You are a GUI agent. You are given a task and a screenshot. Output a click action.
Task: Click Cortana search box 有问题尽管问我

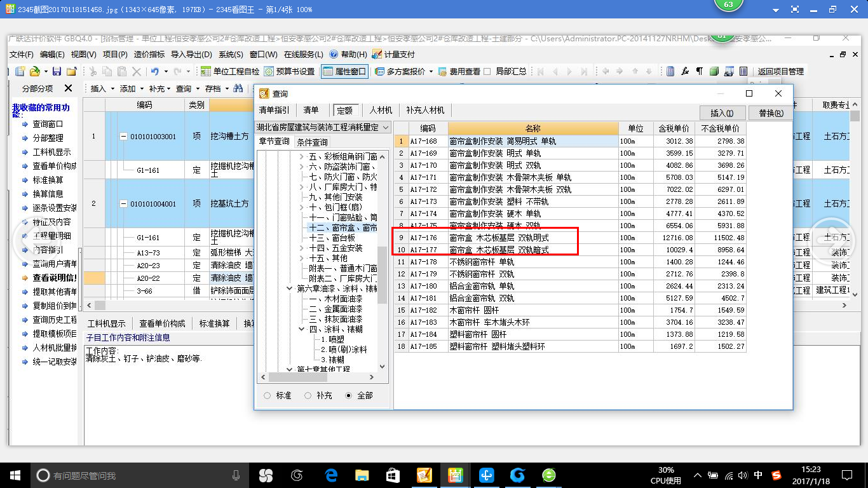[141, 475]
